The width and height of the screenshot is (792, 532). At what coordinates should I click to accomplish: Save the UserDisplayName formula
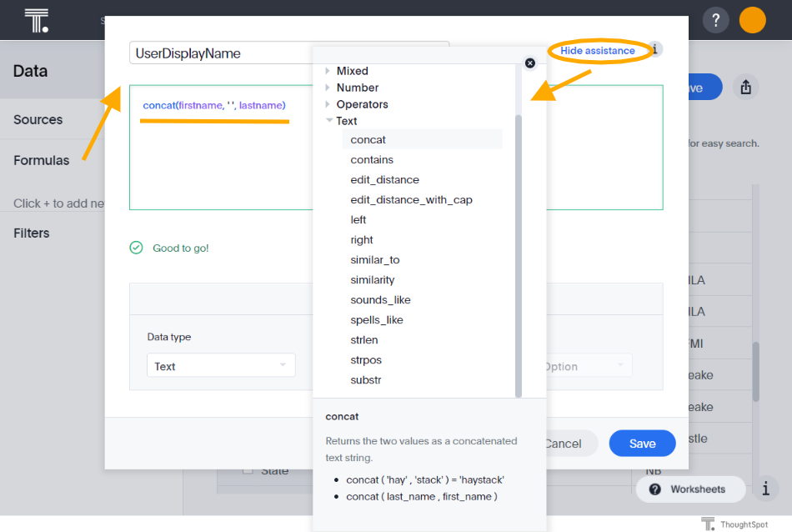642,443
